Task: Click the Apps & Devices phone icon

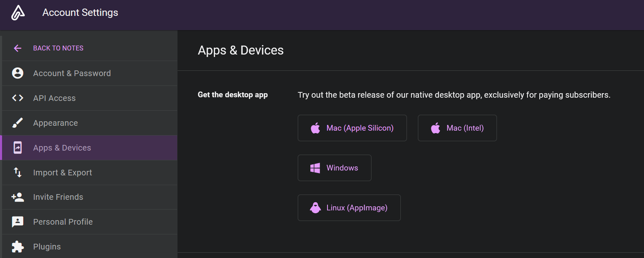Action: pyautogui.click(x=18, y=148)
